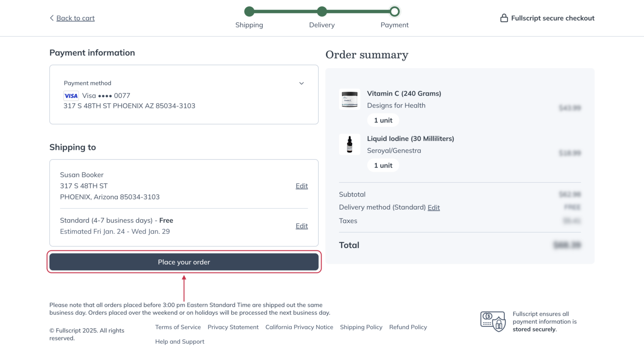Click the Vitamin C product image

[350, 99]
